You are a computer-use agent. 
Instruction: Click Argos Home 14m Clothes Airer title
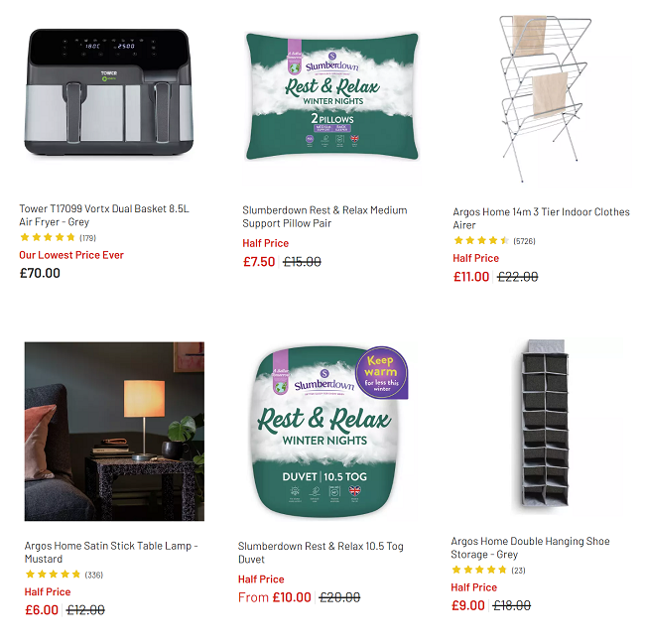coord(541,218)
